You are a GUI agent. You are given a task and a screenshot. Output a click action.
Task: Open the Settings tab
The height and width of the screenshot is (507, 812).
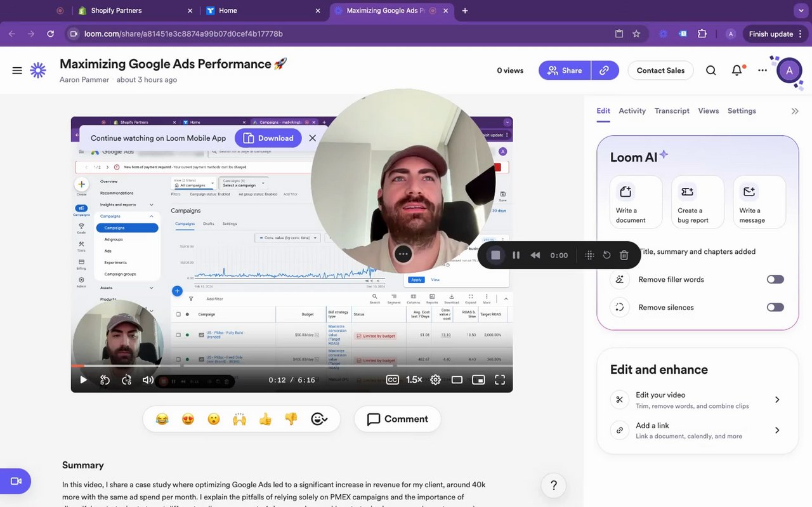pos(742,111)
